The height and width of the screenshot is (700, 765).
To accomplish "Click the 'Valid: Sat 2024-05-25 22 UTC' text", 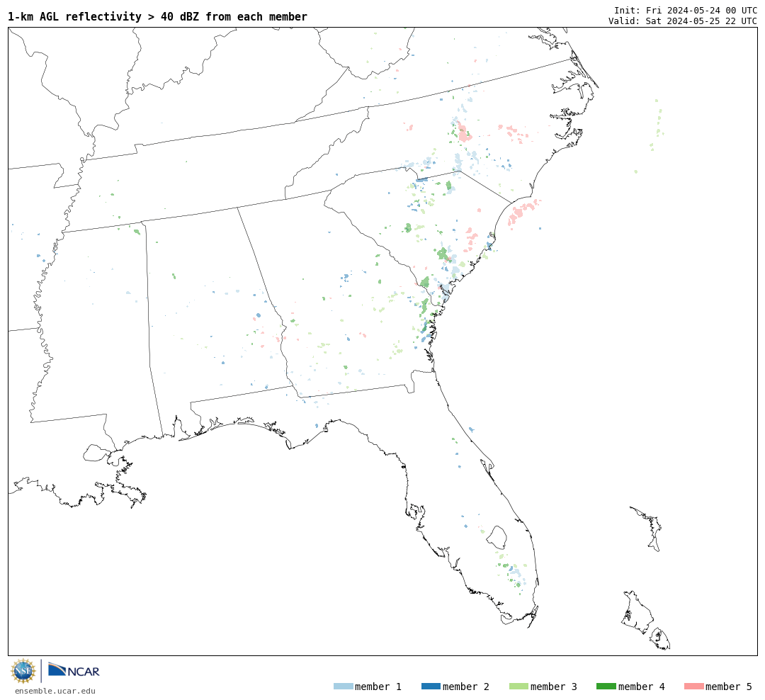I will click(683, 21).
